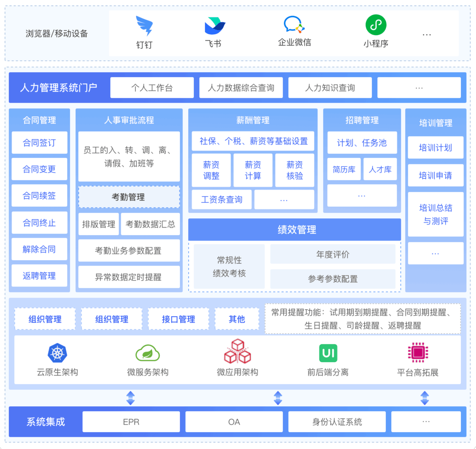Select 合同终止 item
The width and height of the screenshot is (476, 449).
click(x=40, y=223)
